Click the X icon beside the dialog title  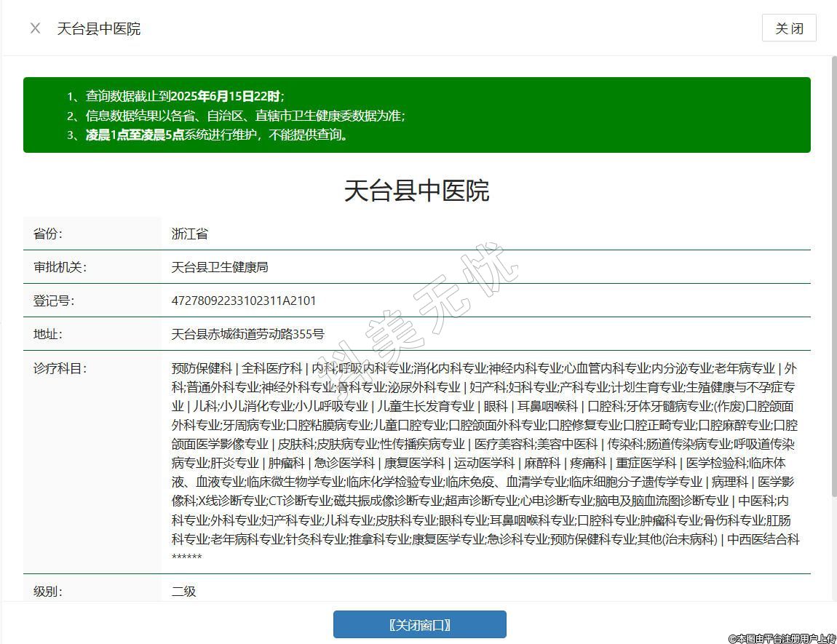[x=35, y=28]
